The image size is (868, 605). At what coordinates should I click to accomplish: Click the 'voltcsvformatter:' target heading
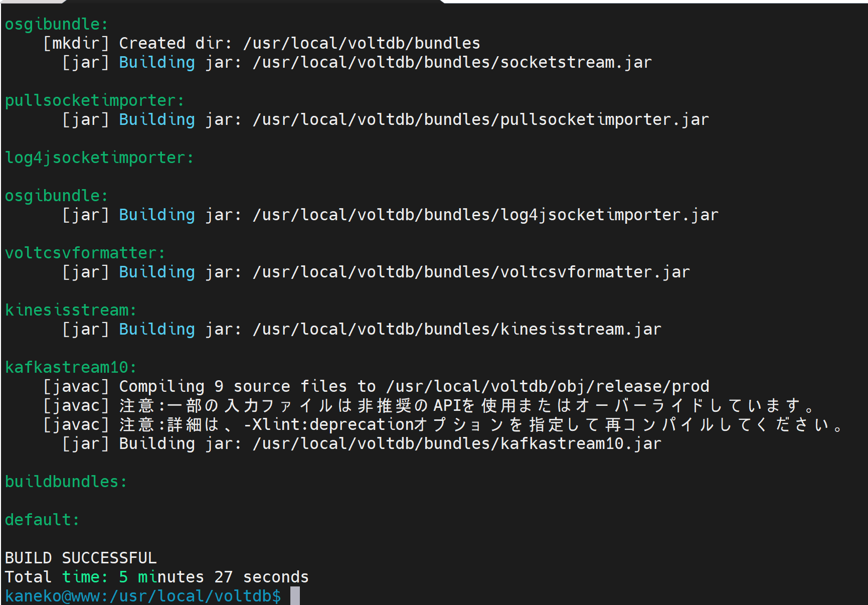point(85,253)
